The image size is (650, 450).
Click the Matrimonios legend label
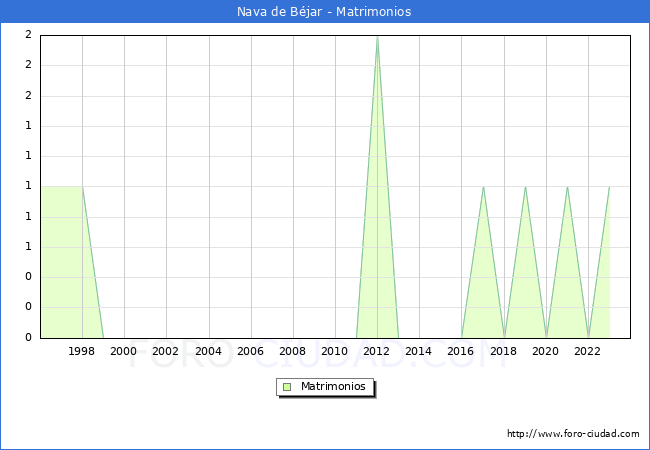333,386
